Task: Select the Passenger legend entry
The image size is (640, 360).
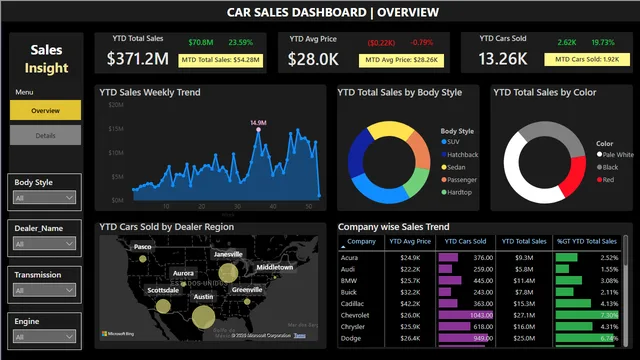Action: click(459, 180)
